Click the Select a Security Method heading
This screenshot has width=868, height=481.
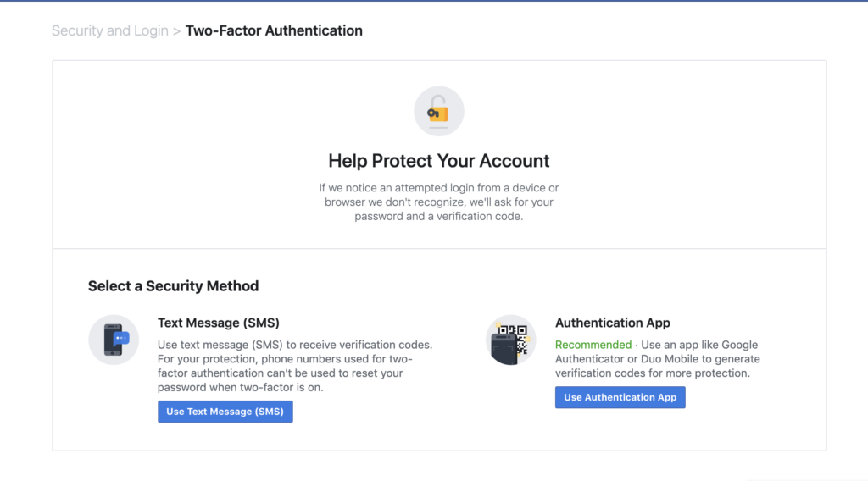[173, 286]
